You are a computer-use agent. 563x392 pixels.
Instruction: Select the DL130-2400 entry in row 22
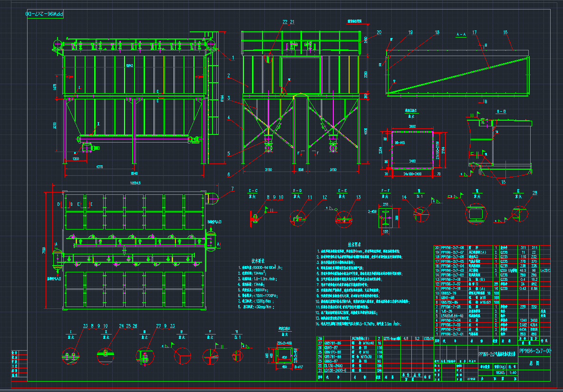pos(333,366)
